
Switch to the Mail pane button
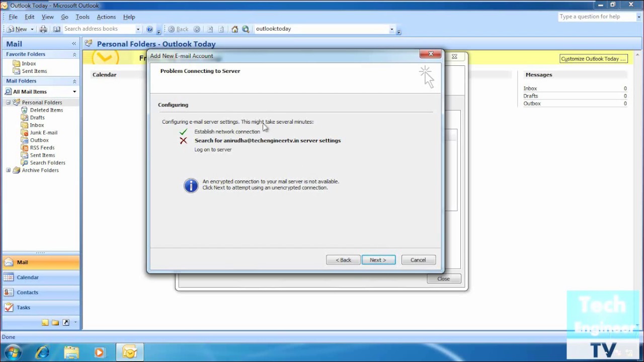coord(41,262)
